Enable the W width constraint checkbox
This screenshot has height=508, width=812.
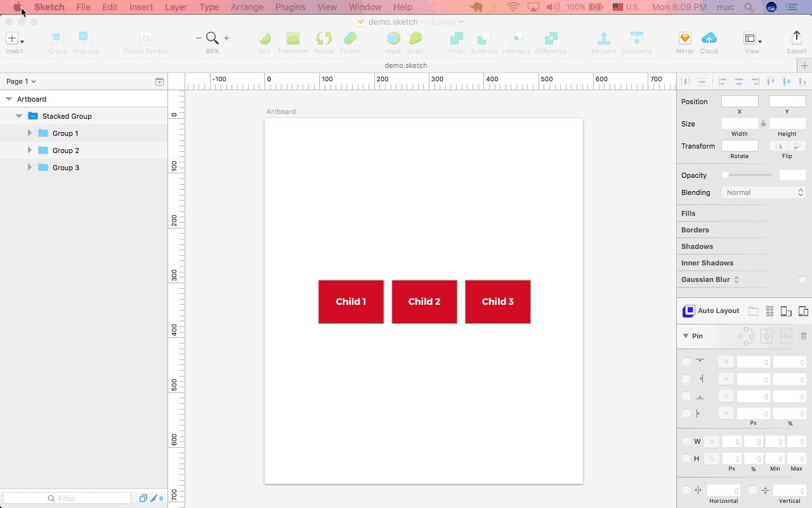pos(686,441)
